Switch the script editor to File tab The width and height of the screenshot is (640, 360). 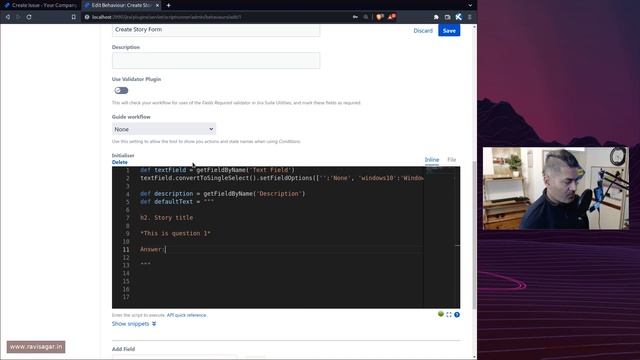[451, 160]
